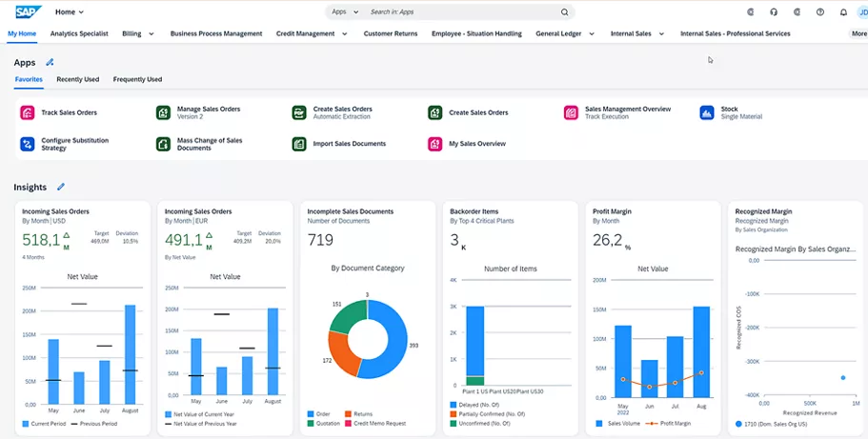Click the search magnifier icon

pyautogui.click(x=564, y=12)
